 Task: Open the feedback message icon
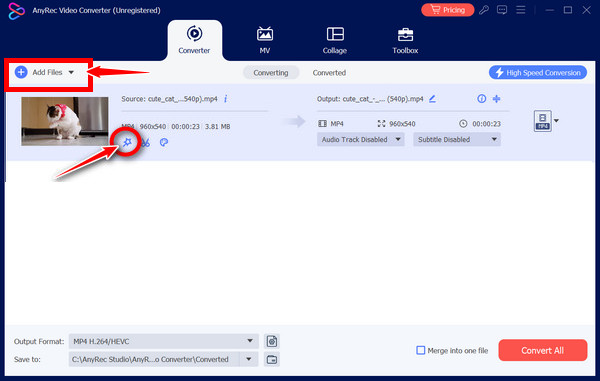click(502, 10)
